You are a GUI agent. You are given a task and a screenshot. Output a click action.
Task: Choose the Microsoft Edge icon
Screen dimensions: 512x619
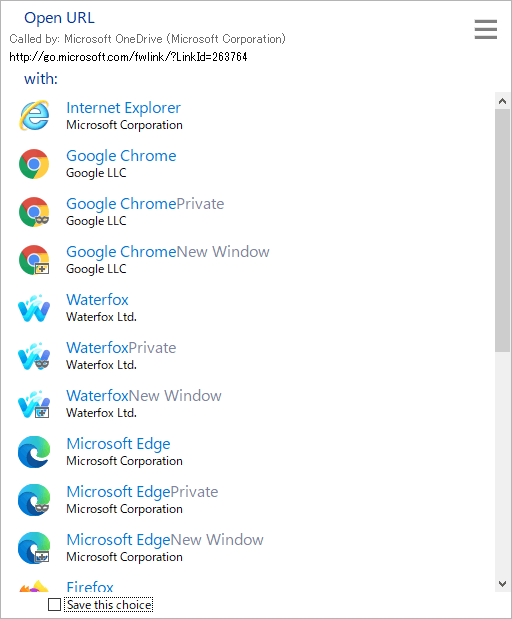click(34, 452)
